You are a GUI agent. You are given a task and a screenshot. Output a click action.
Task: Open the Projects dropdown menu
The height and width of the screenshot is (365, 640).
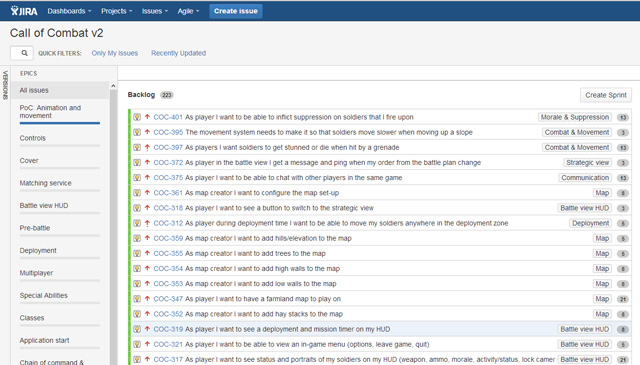pyautogui.click(x=116, y=11)
